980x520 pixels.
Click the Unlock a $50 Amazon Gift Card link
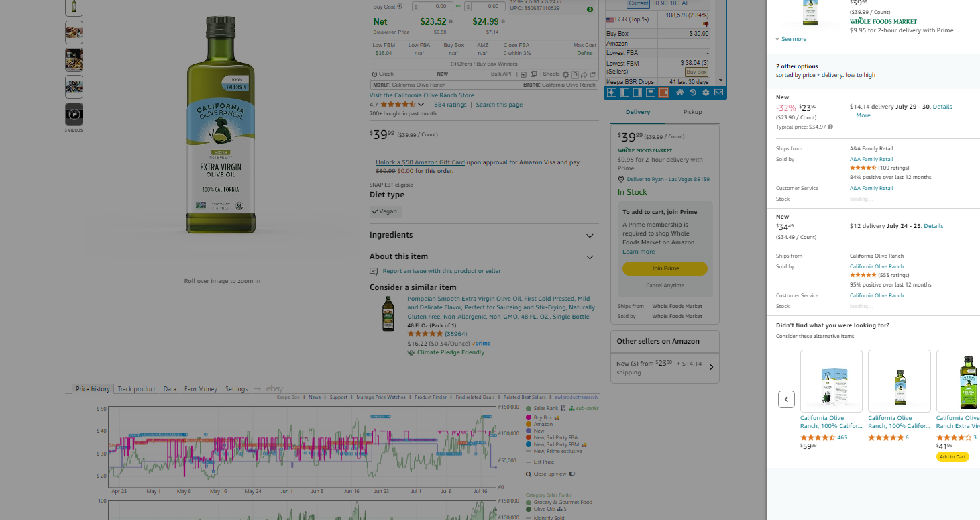coord(420,162)
